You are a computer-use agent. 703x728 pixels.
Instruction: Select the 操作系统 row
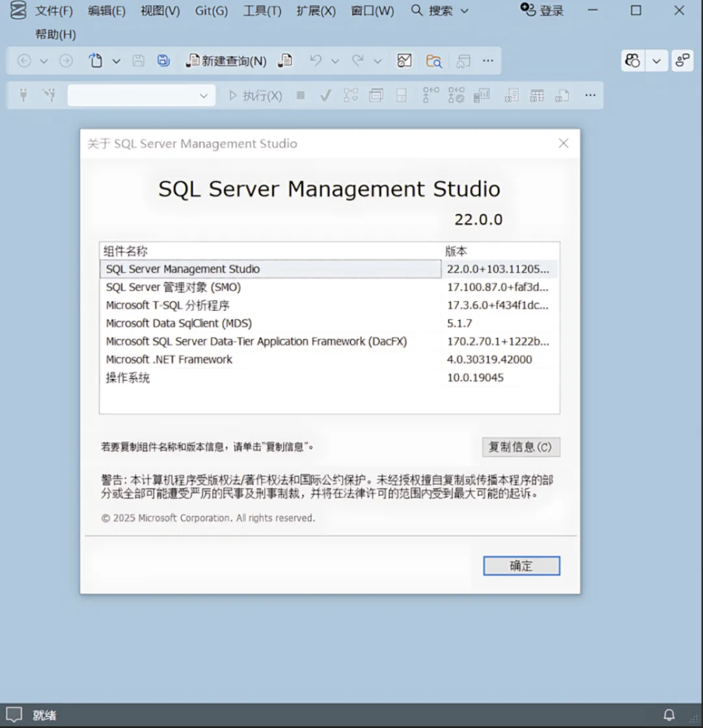coord(329,377)
